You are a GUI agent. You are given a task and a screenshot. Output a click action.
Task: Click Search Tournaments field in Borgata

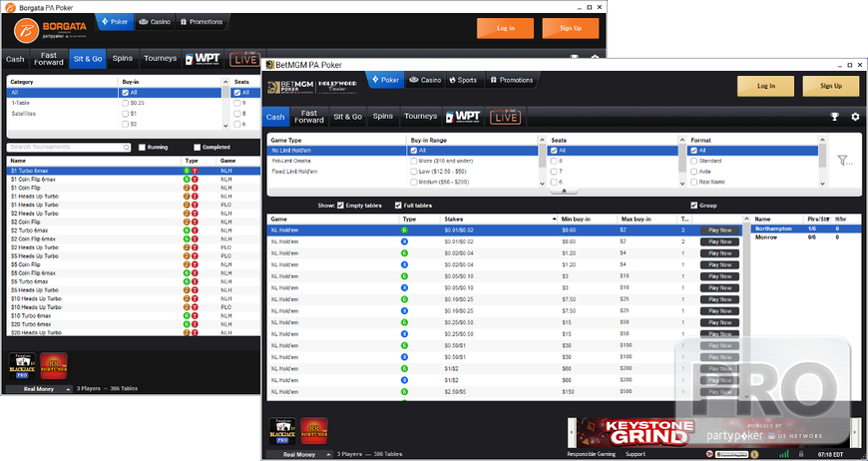[x=69, y=148]
